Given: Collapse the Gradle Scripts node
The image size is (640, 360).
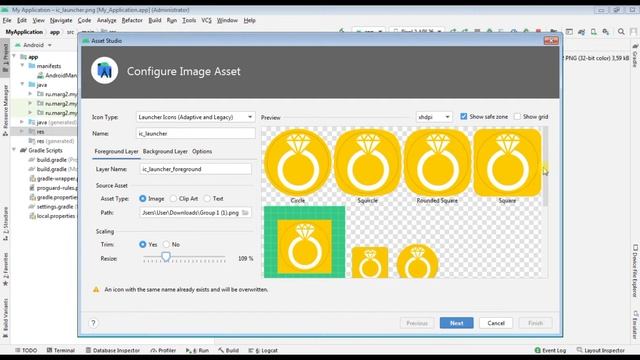Looking at the screenshot, I should 15,150.
